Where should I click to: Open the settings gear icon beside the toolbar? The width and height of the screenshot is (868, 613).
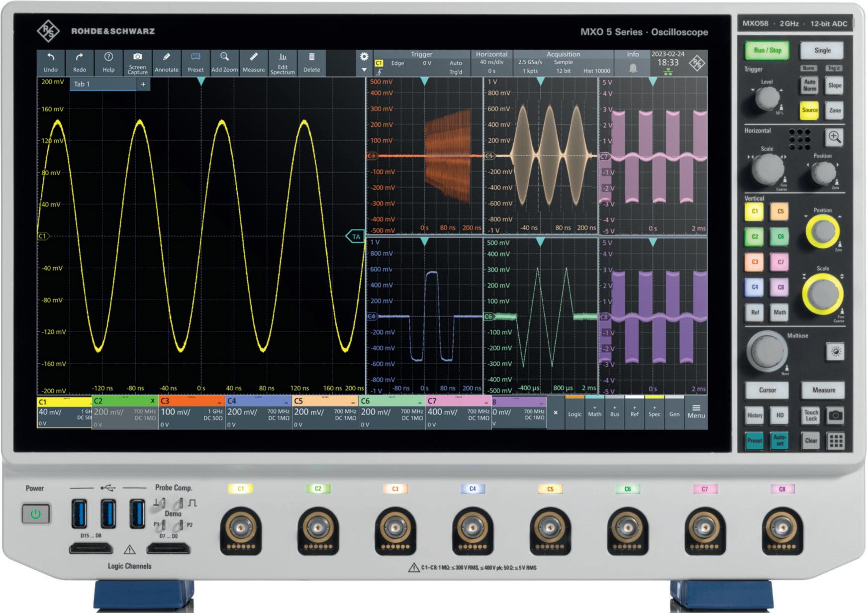tap(364, 57)
